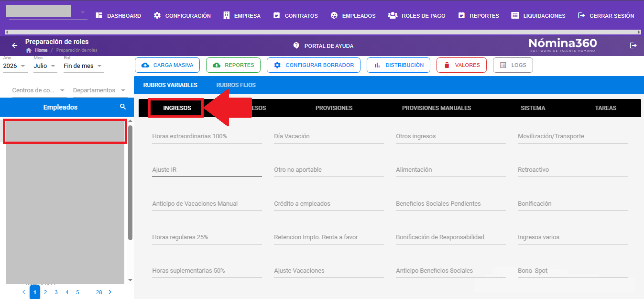Click the Logs button
The height and width of the screenshot is (299, 644).
pyautogui.click(x=513, y=65)
